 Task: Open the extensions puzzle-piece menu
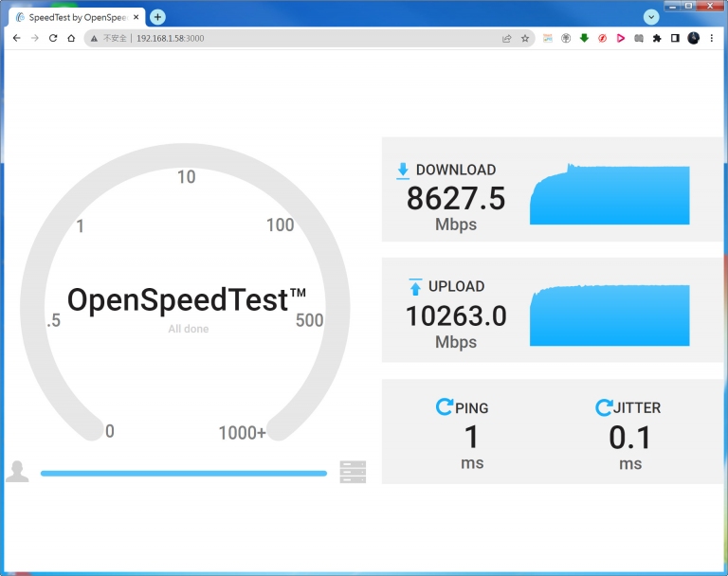657,38
